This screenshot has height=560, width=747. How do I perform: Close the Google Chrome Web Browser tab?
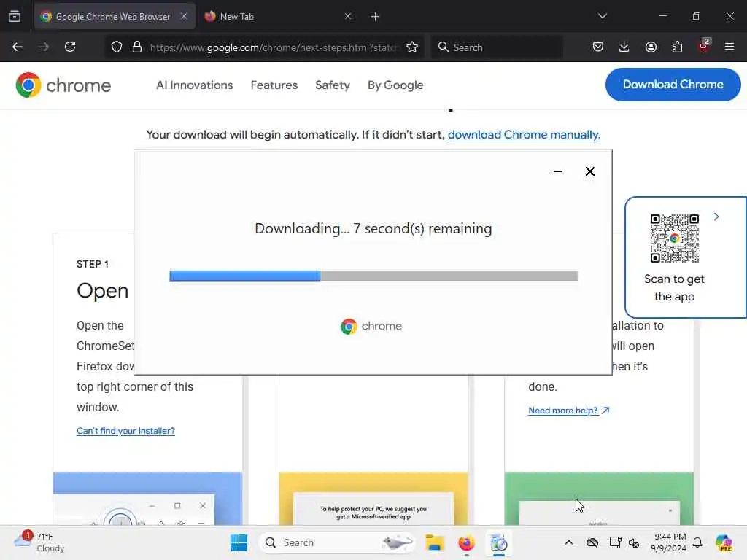tap(184, 16)
